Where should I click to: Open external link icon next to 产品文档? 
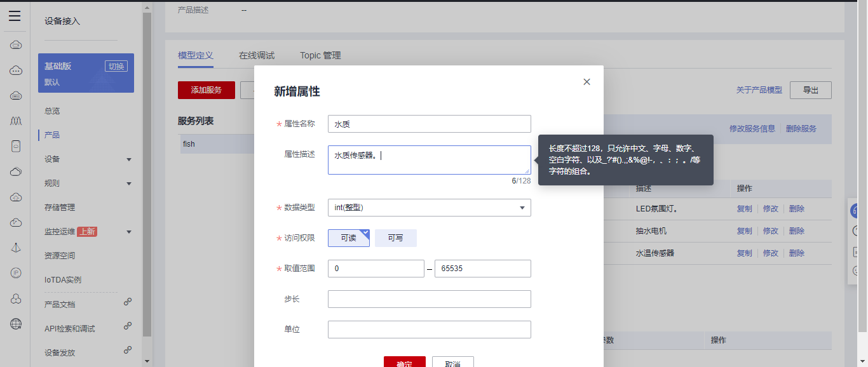tap(128, 302)
